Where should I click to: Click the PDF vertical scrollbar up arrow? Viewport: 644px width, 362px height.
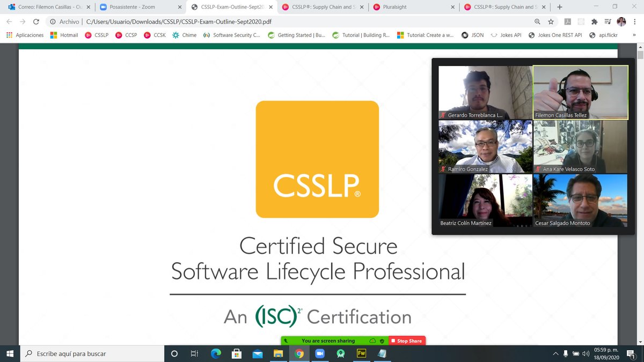[640, 46]
